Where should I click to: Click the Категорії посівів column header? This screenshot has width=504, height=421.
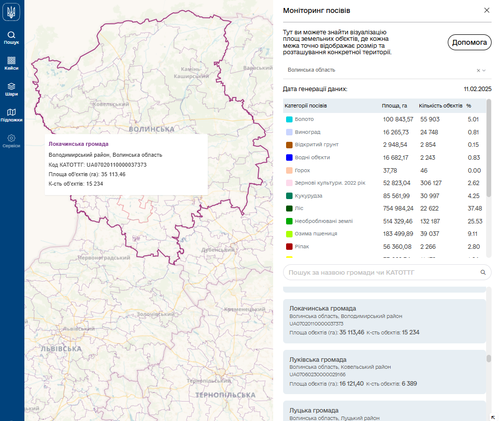(305, 105)
